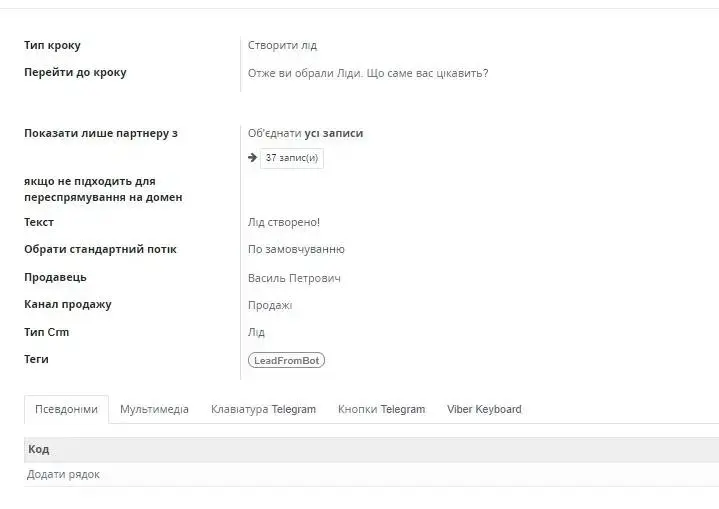The height and width of the screenshot is (509, 719).
Task: Select the По замовчуванню flow value
Action: click(x=296, y=249)
